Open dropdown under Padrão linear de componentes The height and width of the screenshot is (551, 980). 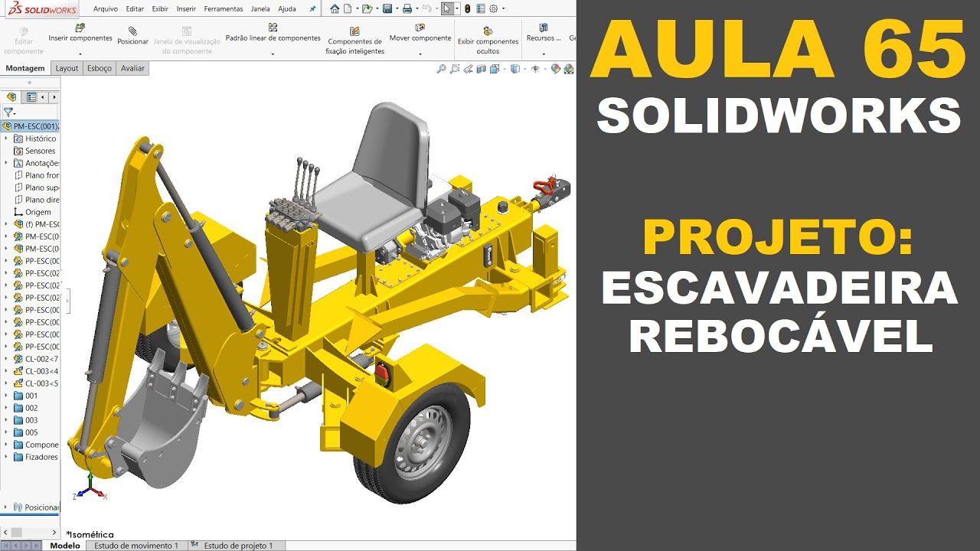[273, 54]
